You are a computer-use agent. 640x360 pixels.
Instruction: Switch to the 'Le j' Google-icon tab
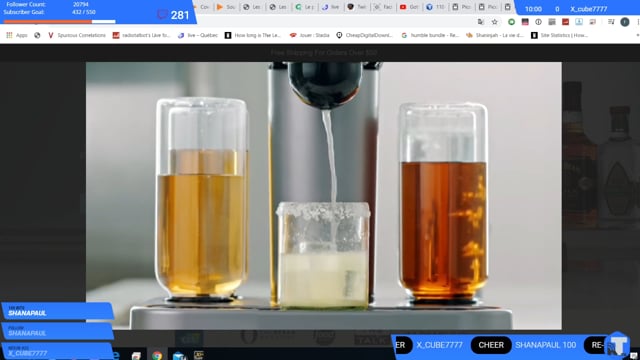coord(304,7)
